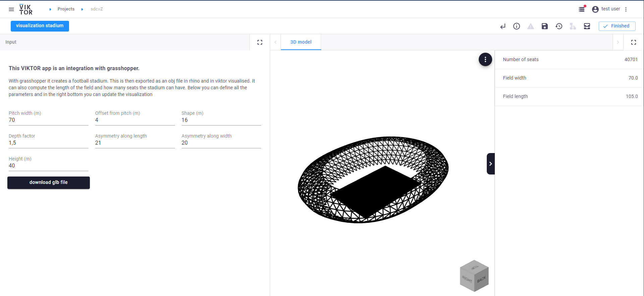Open the 3D viewer options menu
The width and height of the screenshot is (644, 296).
click(x=485, y=59)
